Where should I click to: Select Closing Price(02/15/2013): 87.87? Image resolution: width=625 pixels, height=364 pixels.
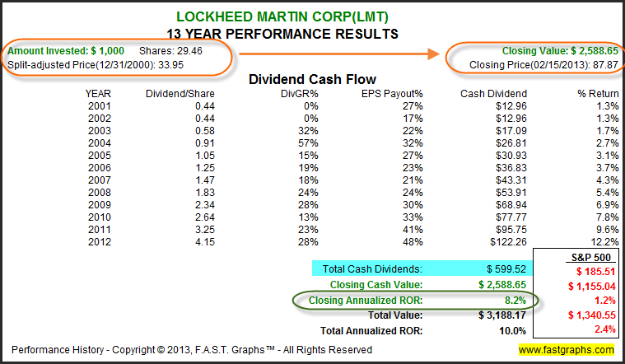click(543, 65)
